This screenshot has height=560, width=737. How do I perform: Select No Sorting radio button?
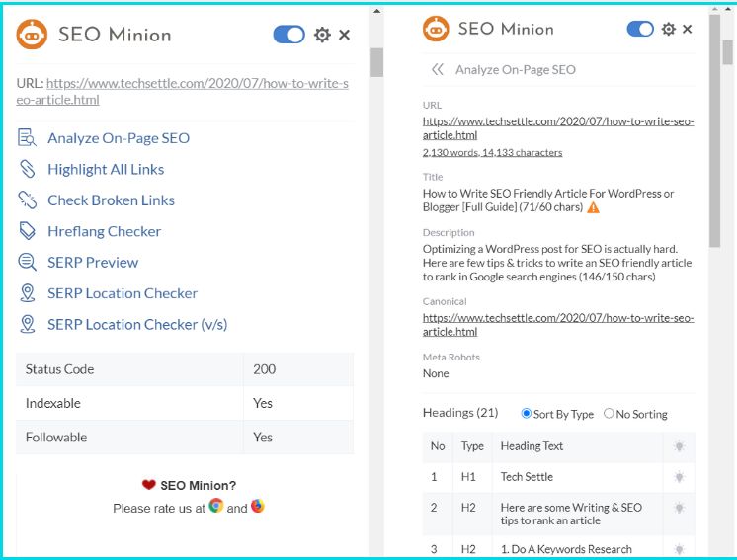(x=609, y=414)
